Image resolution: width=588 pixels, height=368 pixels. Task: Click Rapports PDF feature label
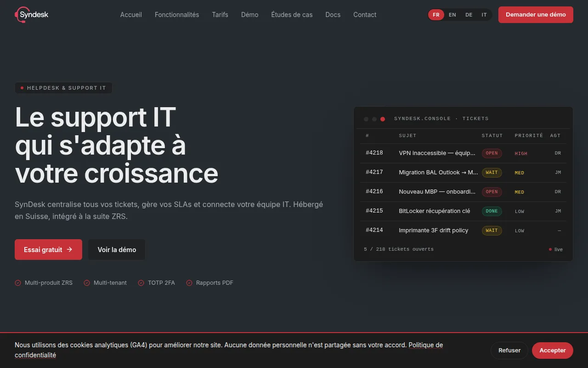tap(215, 283)
